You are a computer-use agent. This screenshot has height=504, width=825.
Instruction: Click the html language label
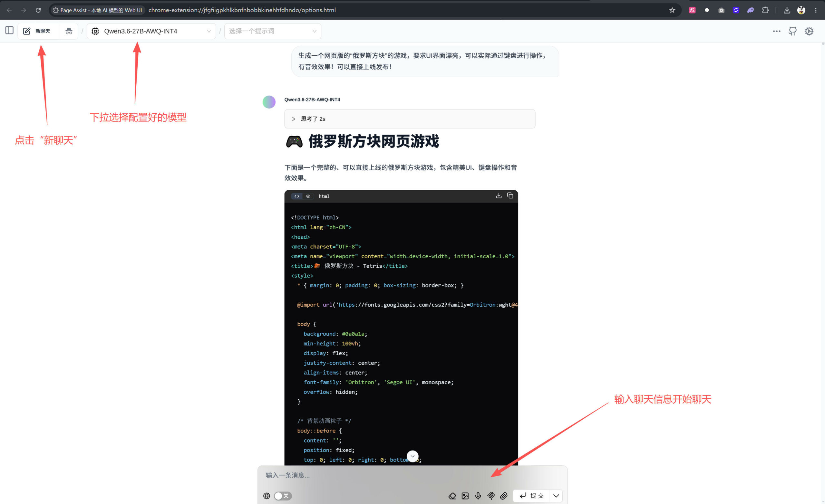(324, 196)
